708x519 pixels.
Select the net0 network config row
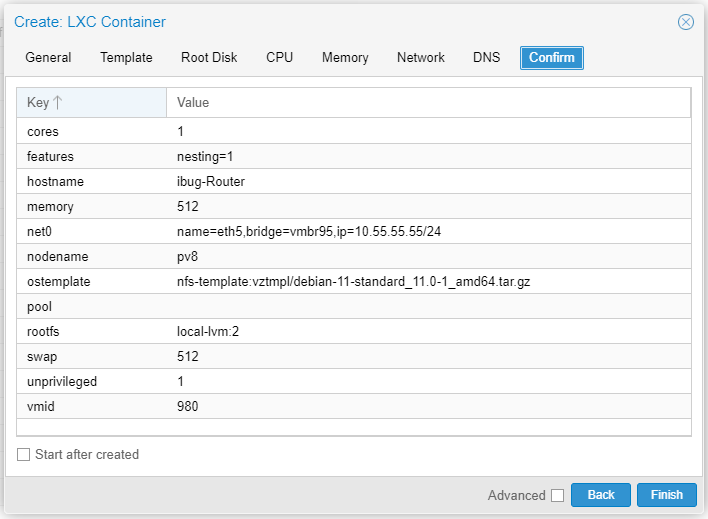point(354,232)
